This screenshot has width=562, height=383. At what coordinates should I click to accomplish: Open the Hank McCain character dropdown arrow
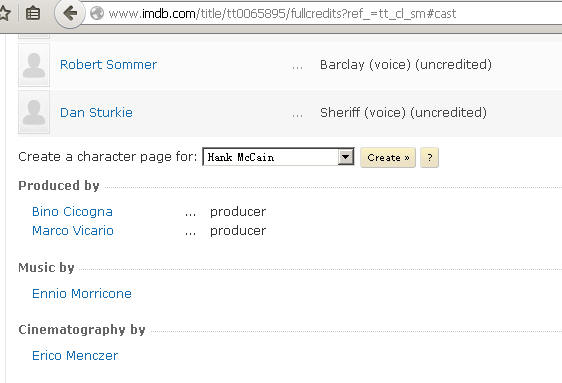tap(346, 157)
